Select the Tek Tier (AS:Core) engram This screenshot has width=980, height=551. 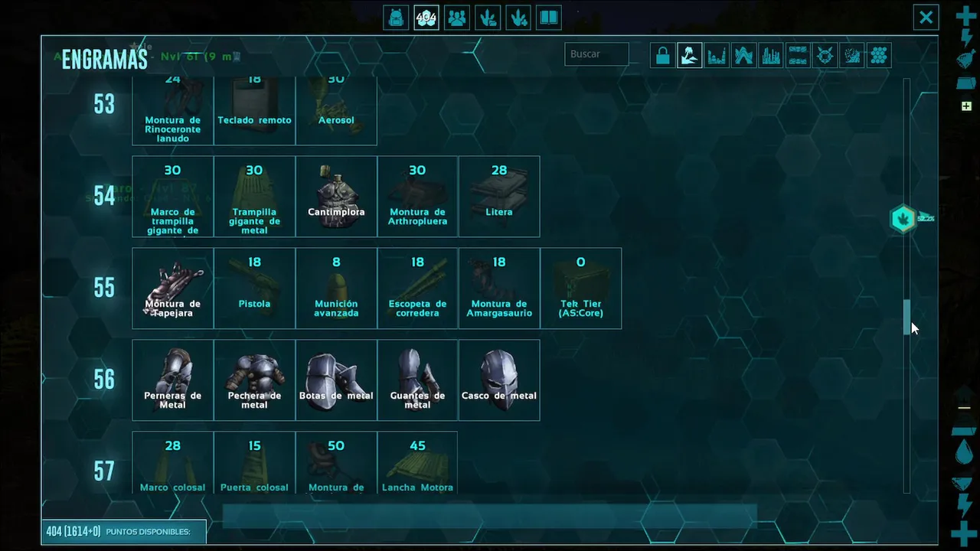pos(581,289)
